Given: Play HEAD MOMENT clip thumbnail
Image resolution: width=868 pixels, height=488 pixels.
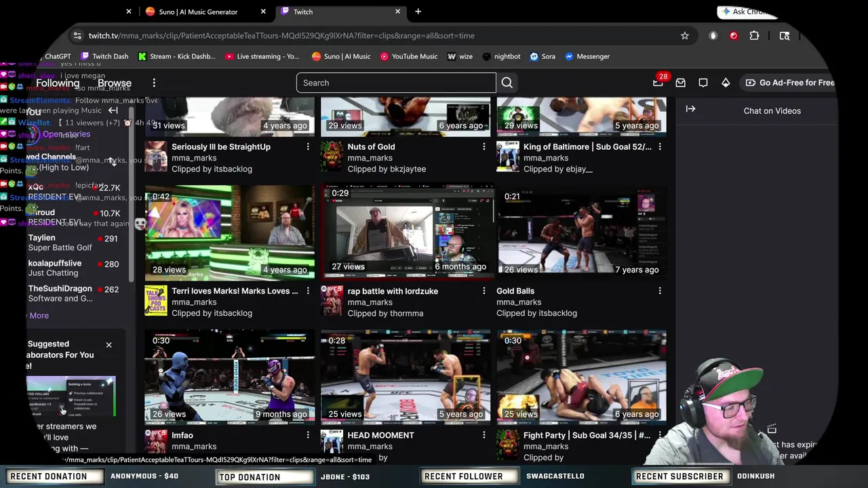Looking at the screenshot, I should click(x=406, y=377).
